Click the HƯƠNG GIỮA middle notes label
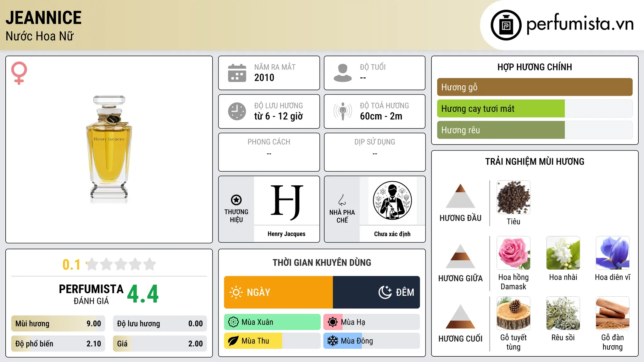The image size is (644, 362). click(460, 278)
